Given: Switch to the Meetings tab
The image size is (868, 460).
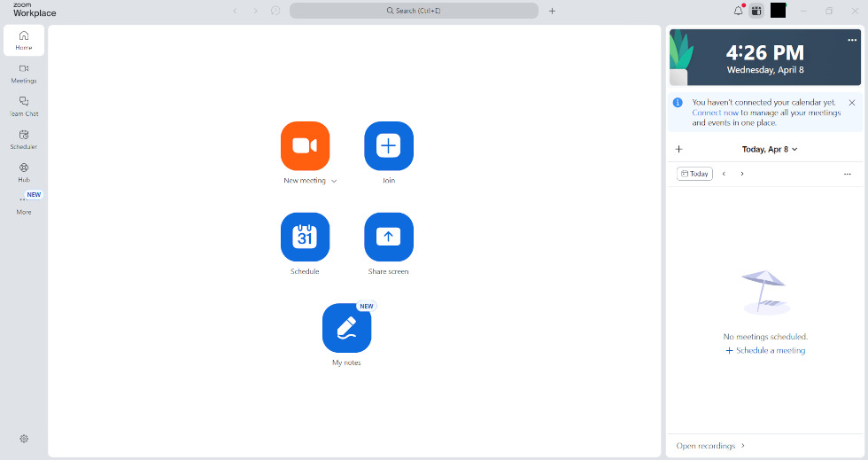Looking at the screenshot, I should 24,74.
